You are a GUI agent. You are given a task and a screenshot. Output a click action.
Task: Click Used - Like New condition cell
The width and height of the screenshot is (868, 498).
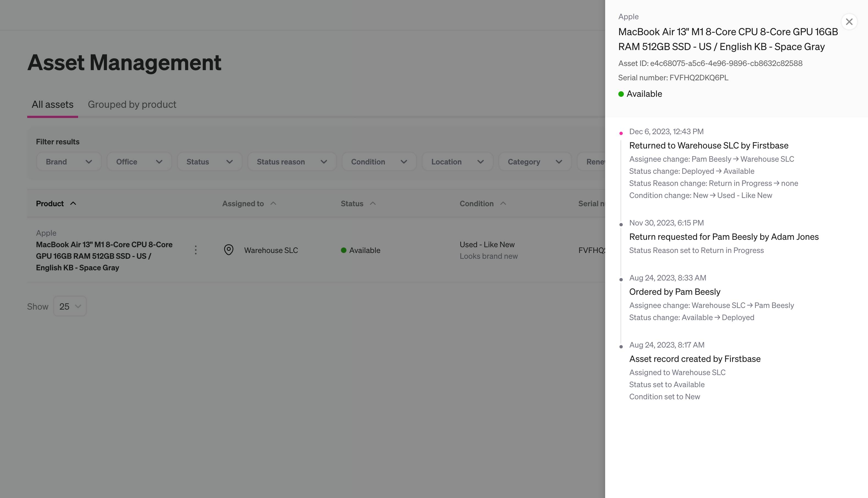487,244
